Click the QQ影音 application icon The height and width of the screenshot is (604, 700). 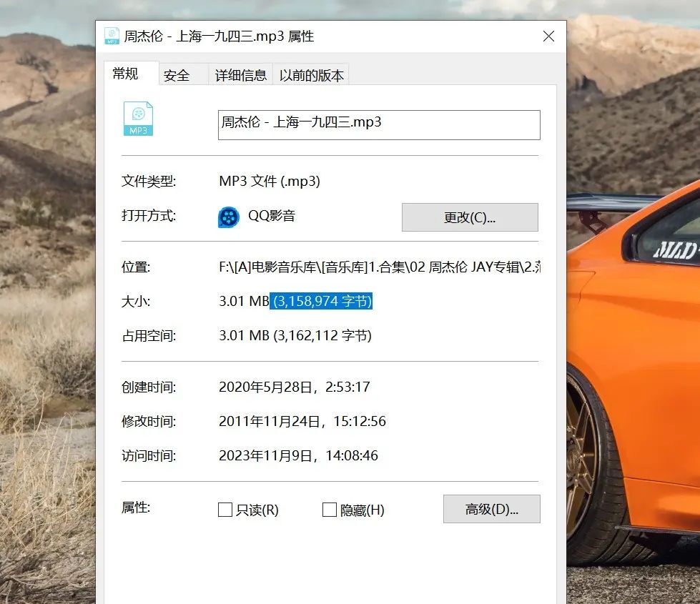(x=227, y=217)
